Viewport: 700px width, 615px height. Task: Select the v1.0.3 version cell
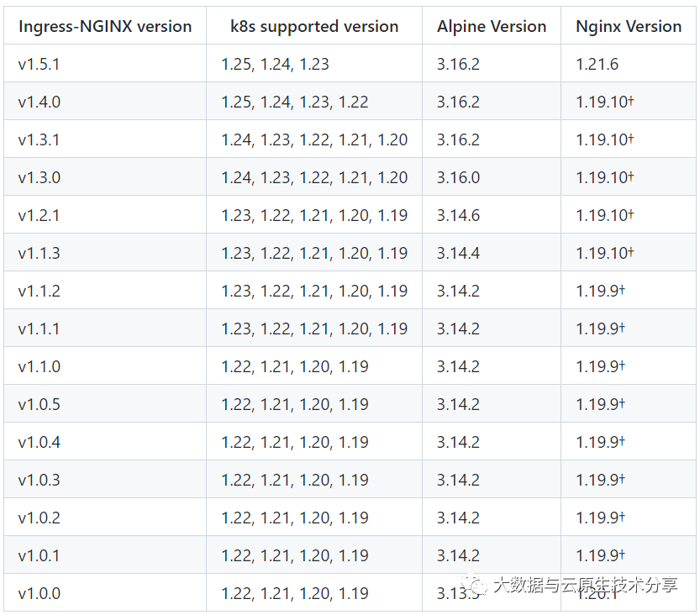[x=105, y=479]
